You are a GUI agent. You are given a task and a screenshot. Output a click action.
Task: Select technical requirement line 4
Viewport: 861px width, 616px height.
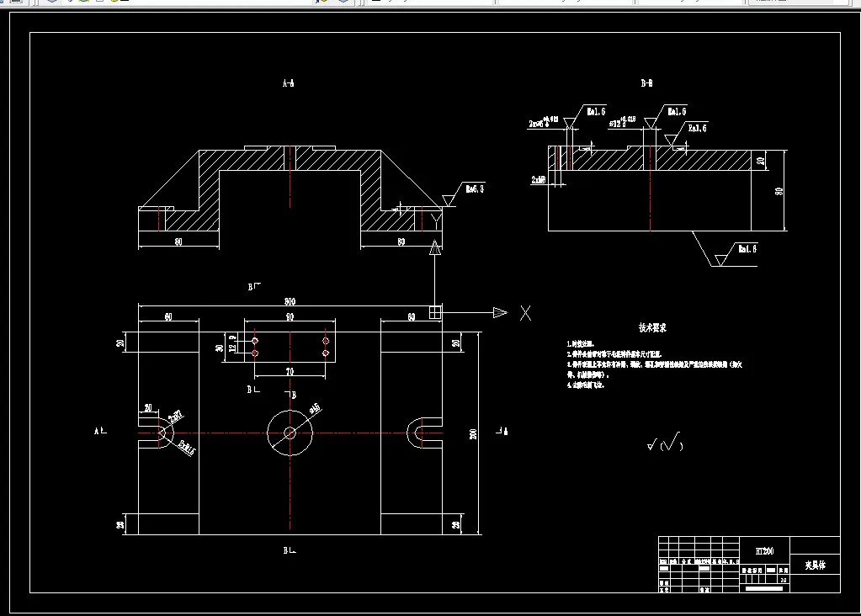[x=585, y=385]
